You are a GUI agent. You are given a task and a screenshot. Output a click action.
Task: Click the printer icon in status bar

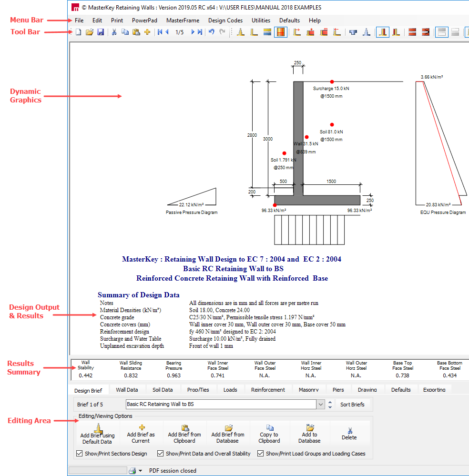132,471
